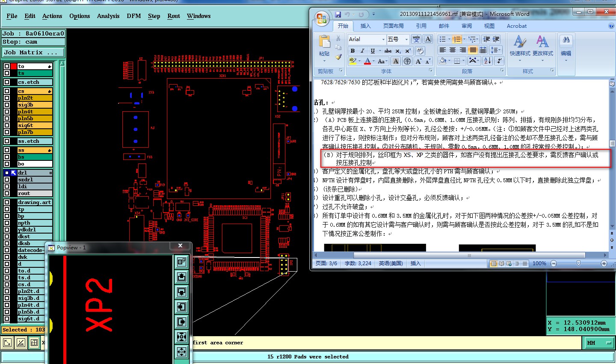
Task: Toggle display checkbox for layer rout
Action: point(6,193)
